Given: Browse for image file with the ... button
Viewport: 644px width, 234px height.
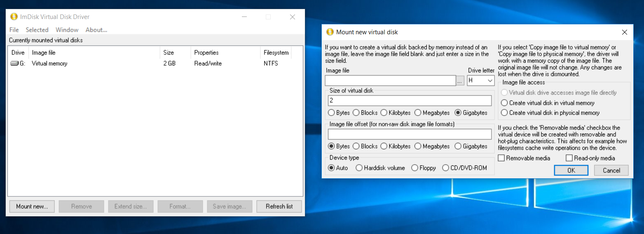Looking at the screenshot, I should [x=460, y=80].
